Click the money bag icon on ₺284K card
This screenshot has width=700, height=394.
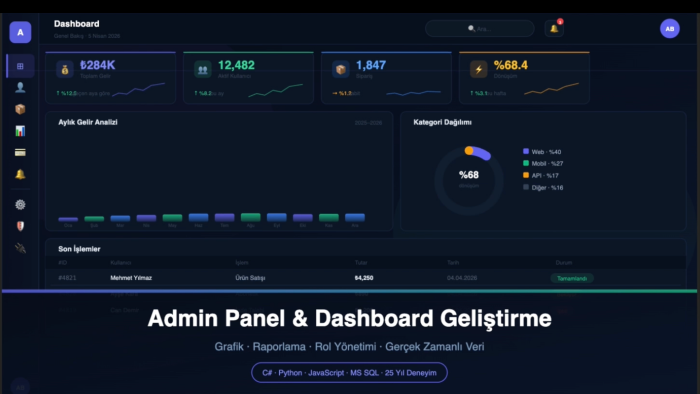(65, 70)
